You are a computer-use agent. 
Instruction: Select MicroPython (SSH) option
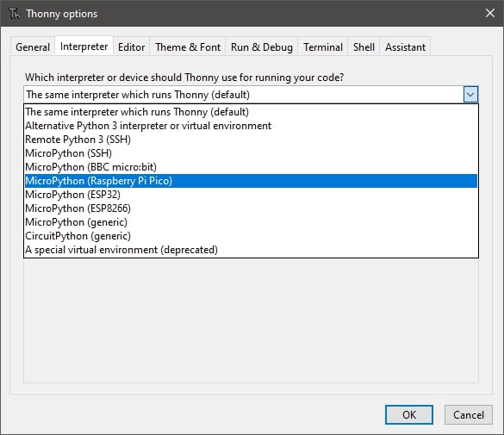tap(251, 153)
